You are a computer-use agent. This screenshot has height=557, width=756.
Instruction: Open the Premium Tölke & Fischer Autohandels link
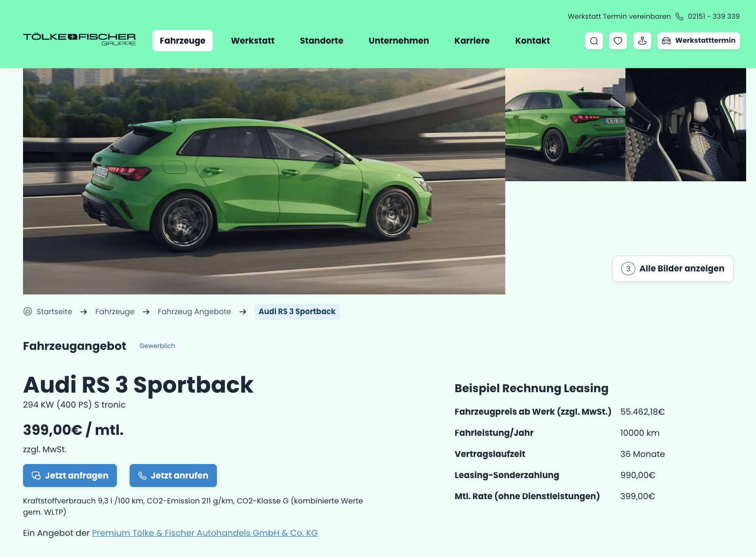(x=205, y=533)
